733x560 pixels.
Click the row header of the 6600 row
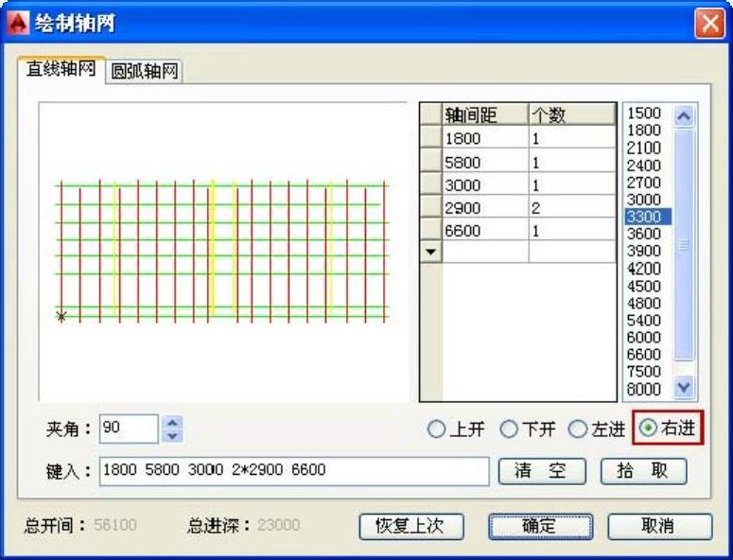pyautogui.click(x=431, y=230)
